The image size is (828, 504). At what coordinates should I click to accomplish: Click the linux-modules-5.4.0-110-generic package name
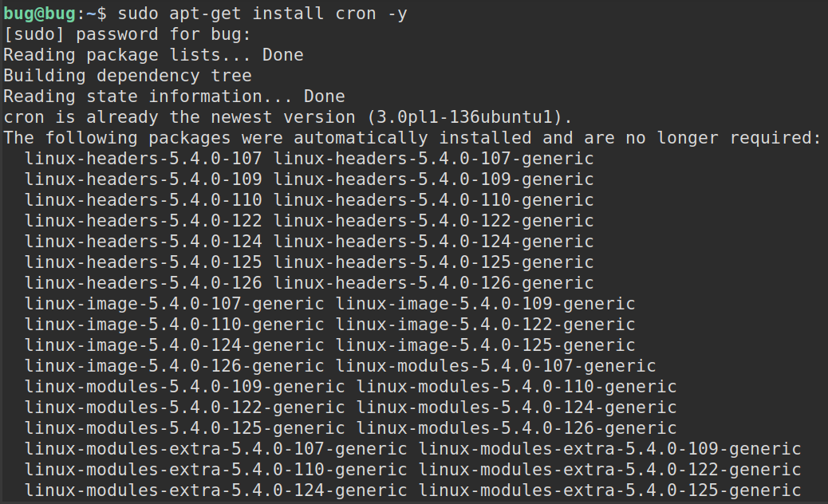coord(516,387)
